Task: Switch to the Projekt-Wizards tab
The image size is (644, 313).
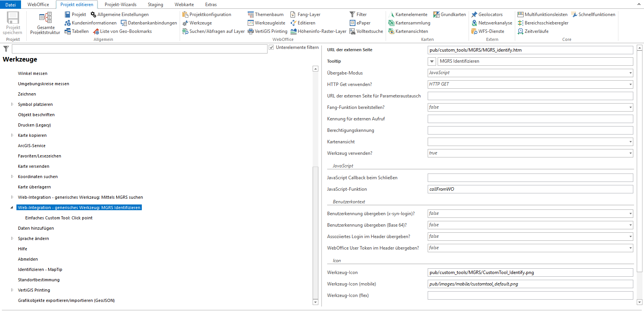Action: (x=120, y=5)
